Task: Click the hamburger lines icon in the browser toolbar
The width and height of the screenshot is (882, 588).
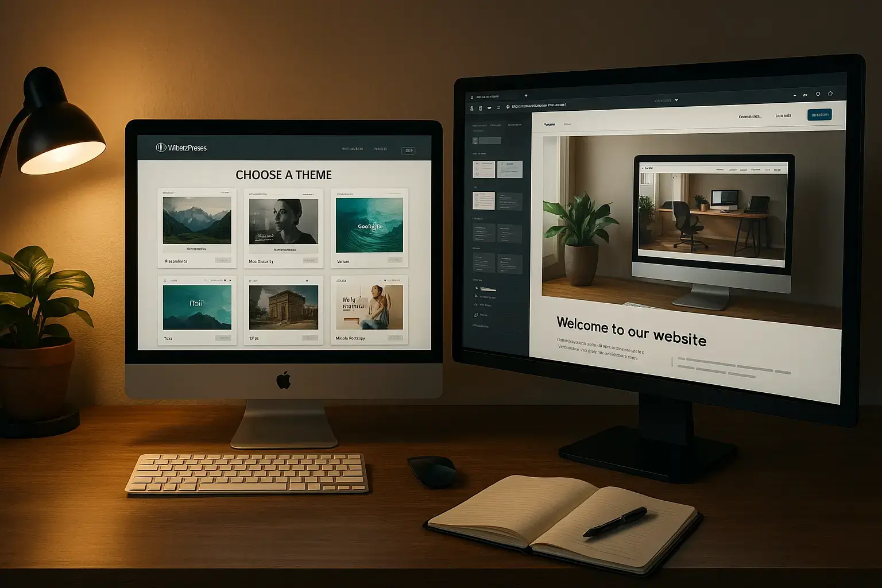Action: (x=498, y=107)
